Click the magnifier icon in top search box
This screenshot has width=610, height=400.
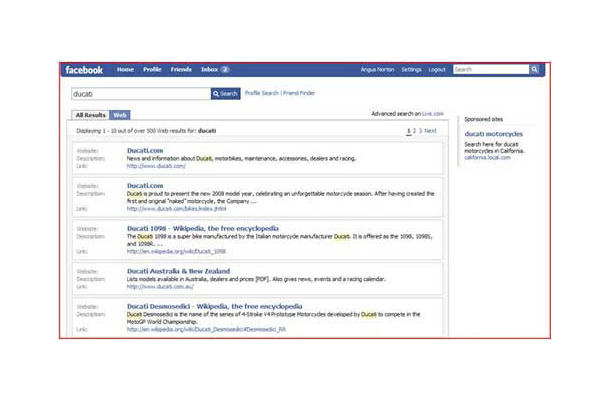[535, 69]
